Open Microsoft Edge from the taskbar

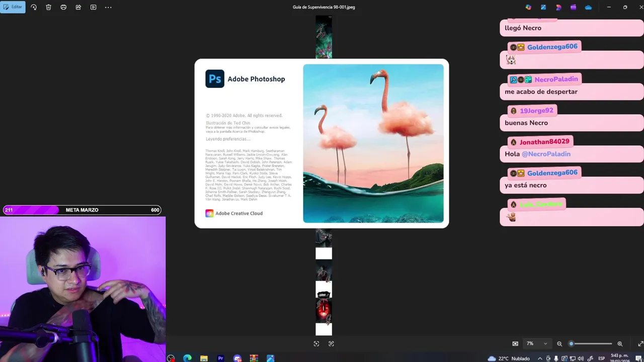(187, 358)
